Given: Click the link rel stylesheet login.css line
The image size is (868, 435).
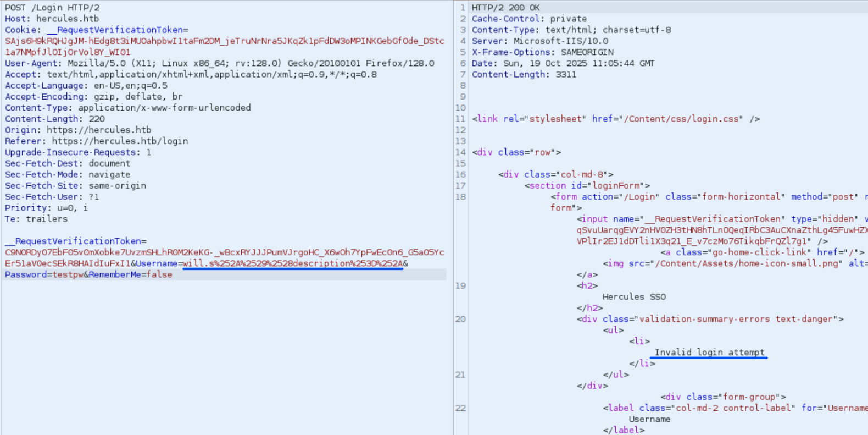Looking at the screenshot, I should point(616,119).
